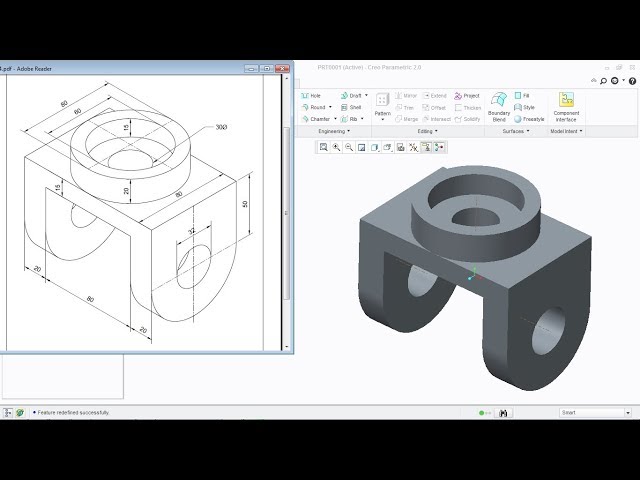The image size is (640, 480).
Task: Open the Smart selection filter dropdown
Action: 628,413
